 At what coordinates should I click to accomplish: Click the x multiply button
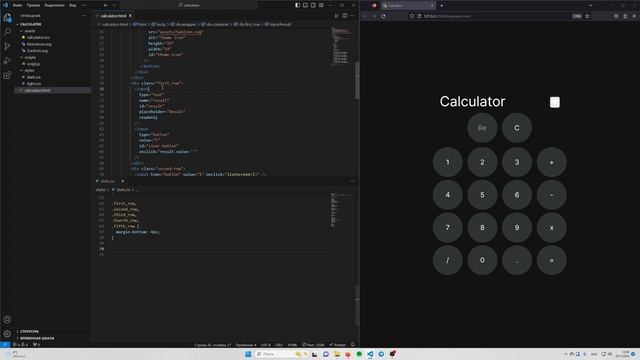pos(551,227)
